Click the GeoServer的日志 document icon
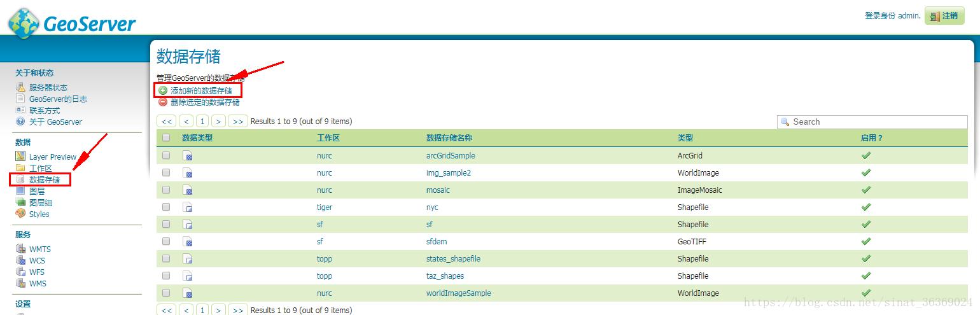 click(20, 99)
